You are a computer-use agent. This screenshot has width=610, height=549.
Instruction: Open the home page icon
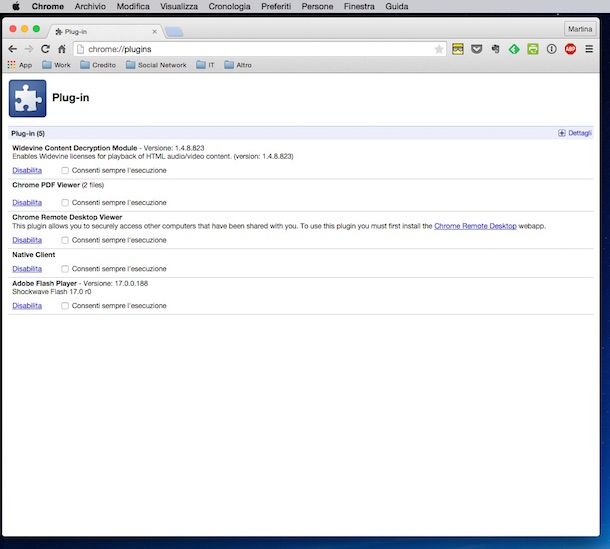pyautogui.click(x=62, y=49)
